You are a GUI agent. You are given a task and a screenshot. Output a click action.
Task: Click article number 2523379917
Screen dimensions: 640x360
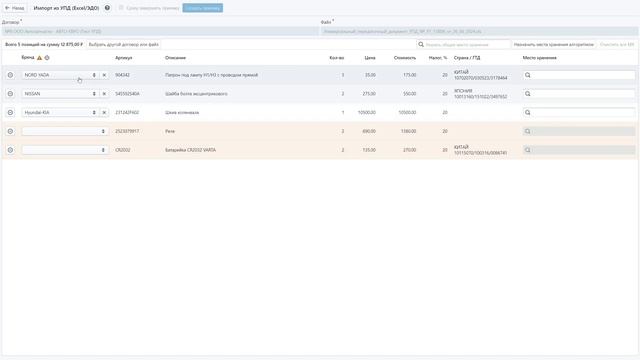[127, 131]
